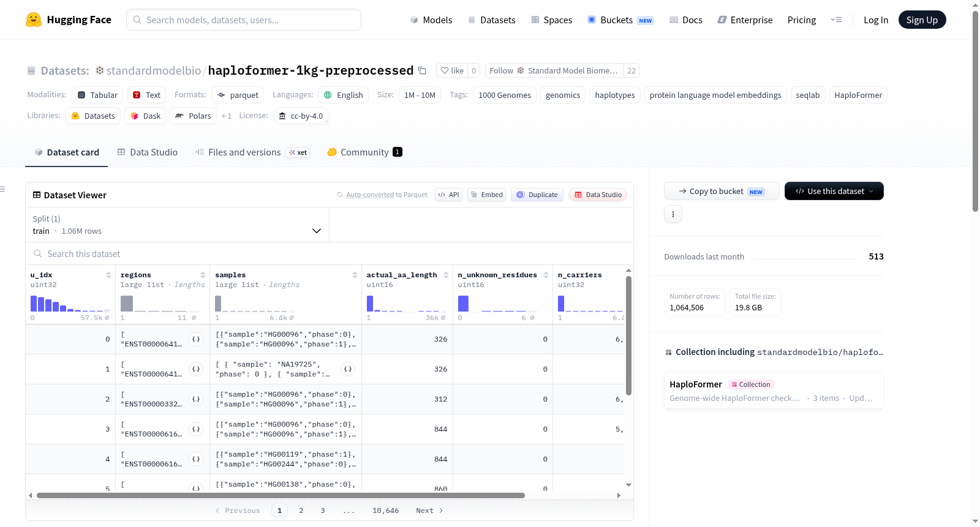
Task: Toggle the left sidebar hamburger icon
Action: pyautogui.click(x=3, y=189)
